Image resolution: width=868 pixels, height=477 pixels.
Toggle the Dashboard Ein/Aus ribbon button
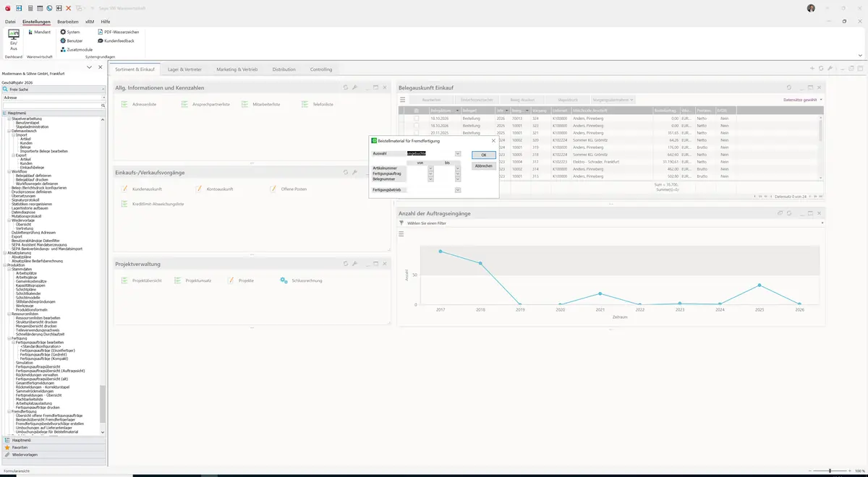pos(14,39)
